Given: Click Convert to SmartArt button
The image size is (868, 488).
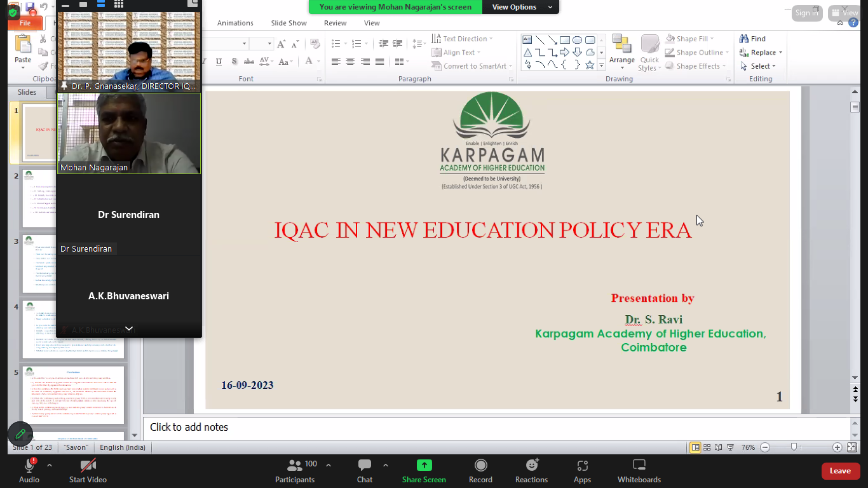Looking at the screenshot, I should pos(472,66).
